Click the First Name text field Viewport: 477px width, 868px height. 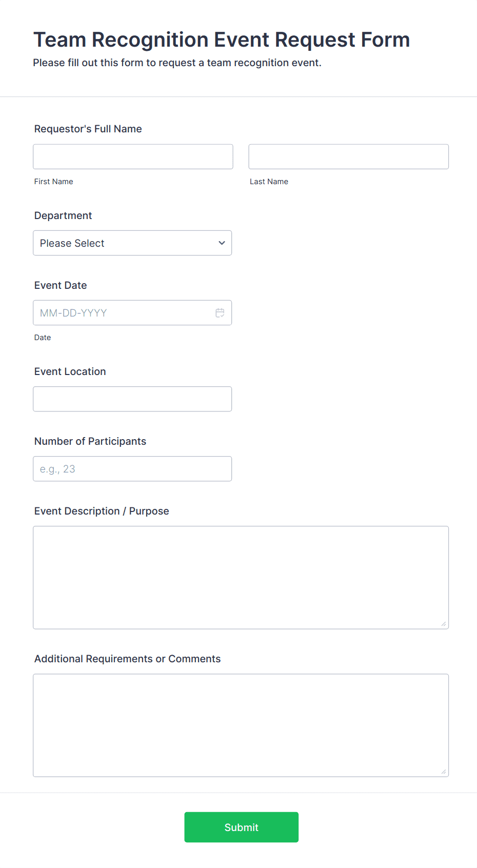(133, 157)
